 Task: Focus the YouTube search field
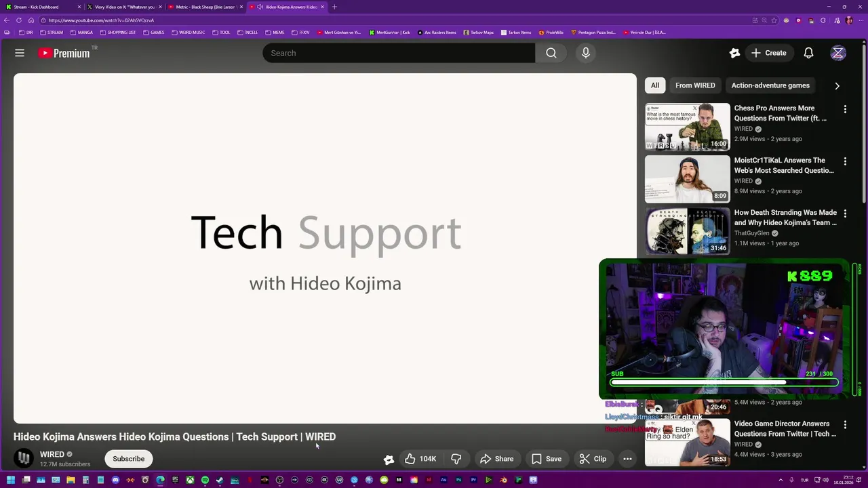tap(399, 53)
